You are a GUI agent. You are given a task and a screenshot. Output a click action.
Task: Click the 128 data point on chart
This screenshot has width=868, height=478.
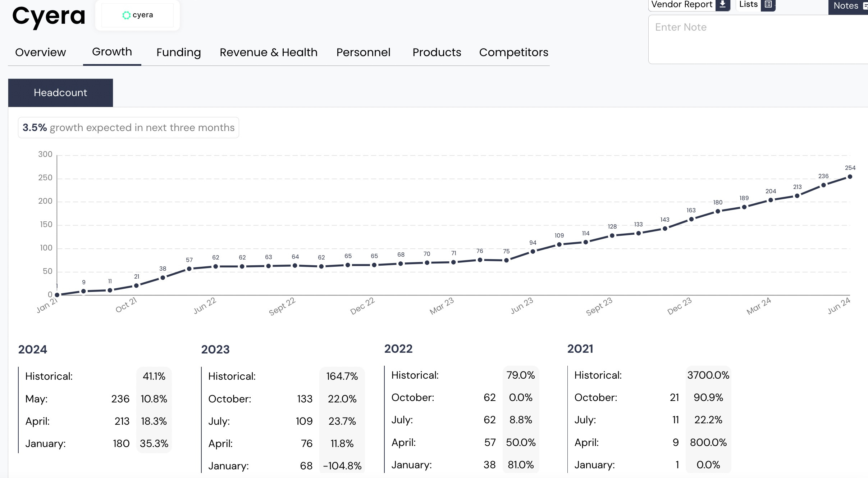[612, 236]
